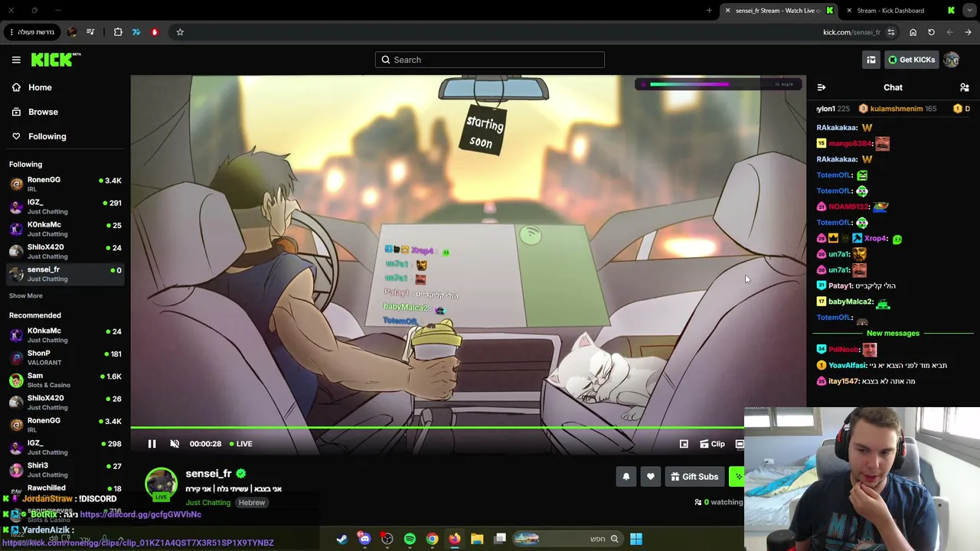Open ShonP Valorant channel in Recommended
Image resolution: width=980 pixels, height=551 pixels.
(x=64, y=357)
